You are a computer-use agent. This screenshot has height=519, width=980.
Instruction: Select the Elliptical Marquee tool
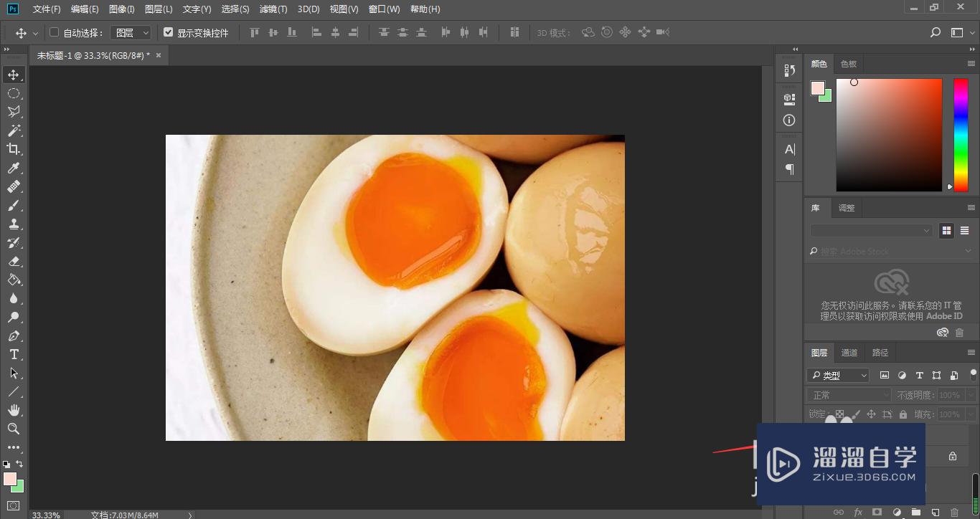pos(14,93)
